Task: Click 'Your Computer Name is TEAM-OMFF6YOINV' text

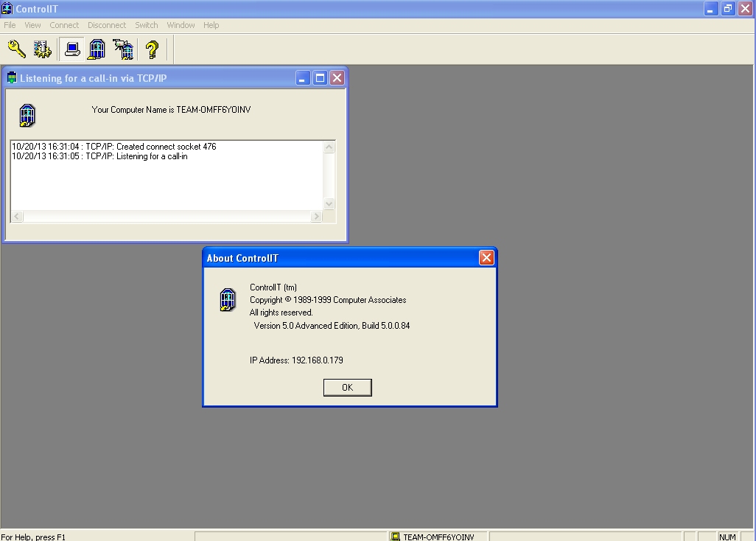Action: coord(171,110)
